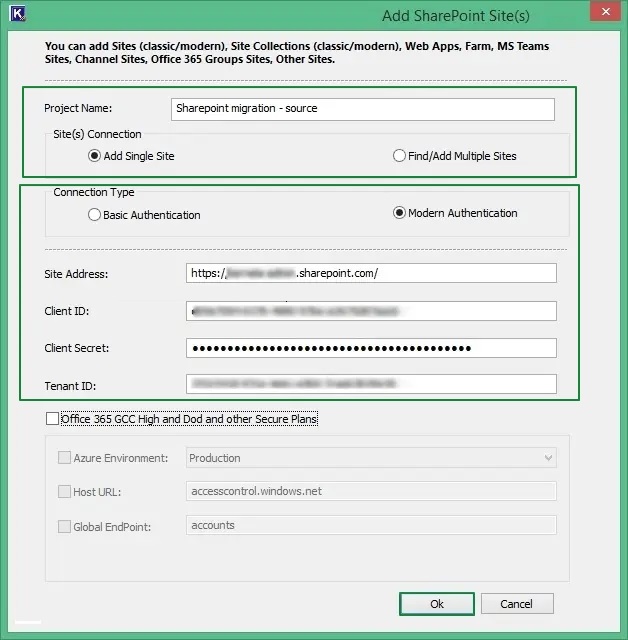
Task: Click the Client Secret label
Action: tap(77, 348)
